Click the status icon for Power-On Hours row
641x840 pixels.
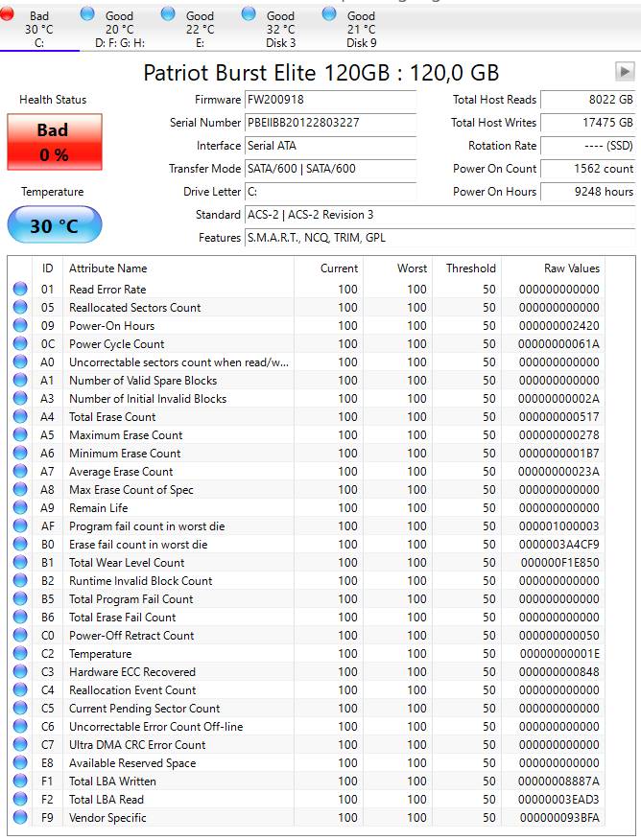(20, 325)
